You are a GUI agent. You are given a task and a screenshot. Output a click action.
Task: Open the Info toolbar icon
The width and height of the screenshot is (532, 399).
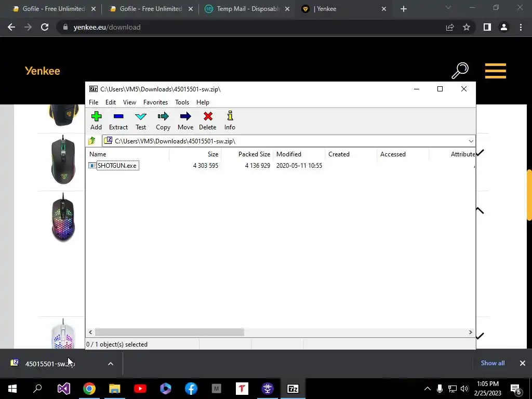tap(230, 121)
